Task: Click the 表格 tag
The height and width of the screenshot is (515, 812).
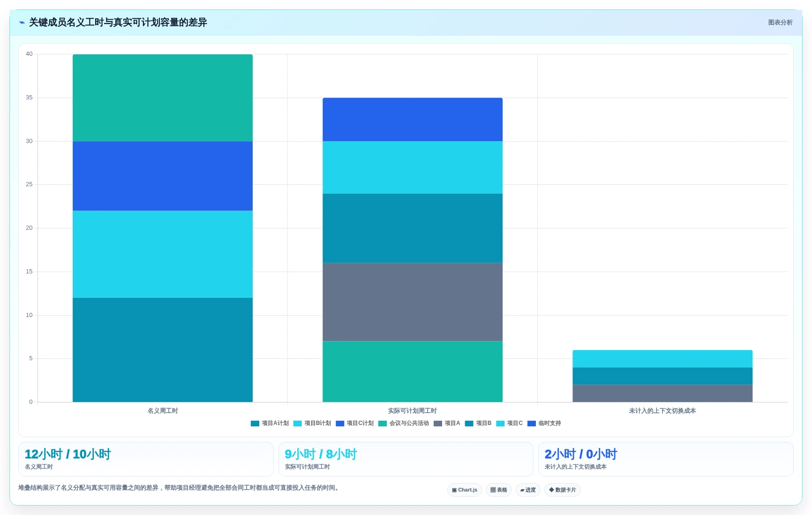Action: [x=499, y=490]
